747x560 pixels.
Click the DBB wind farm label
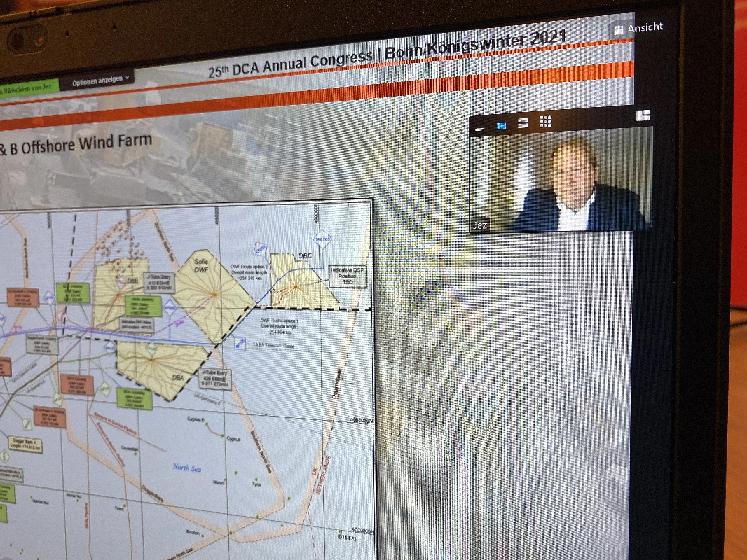click(x=132, y=281)
